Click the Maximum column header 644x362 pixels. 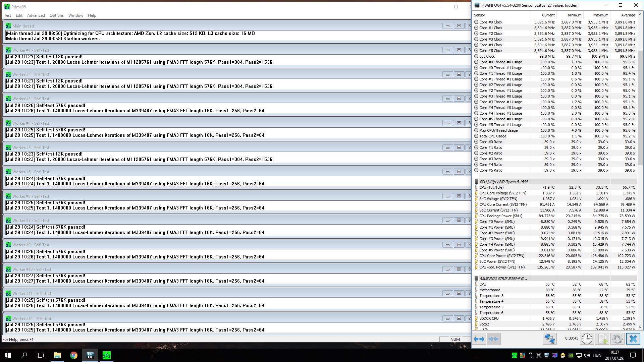pyautogui.click(x=597, y=15)
